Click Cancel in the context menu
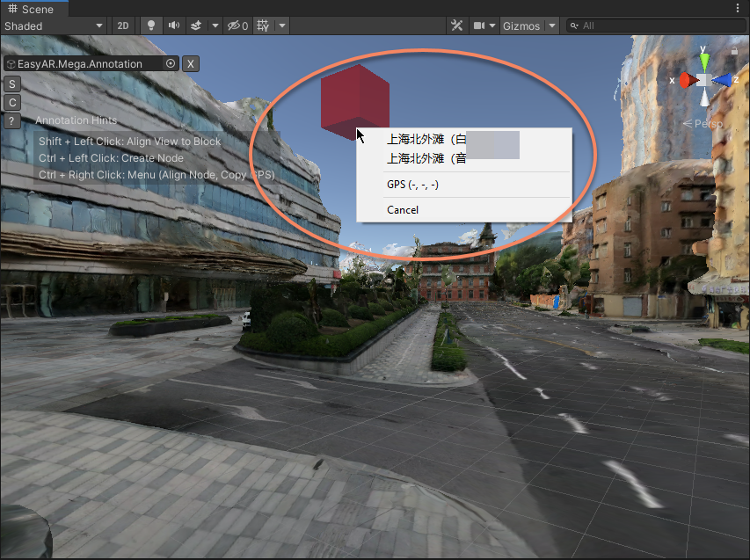The height and width of the screenshot is (560, 750). point(403,209)
